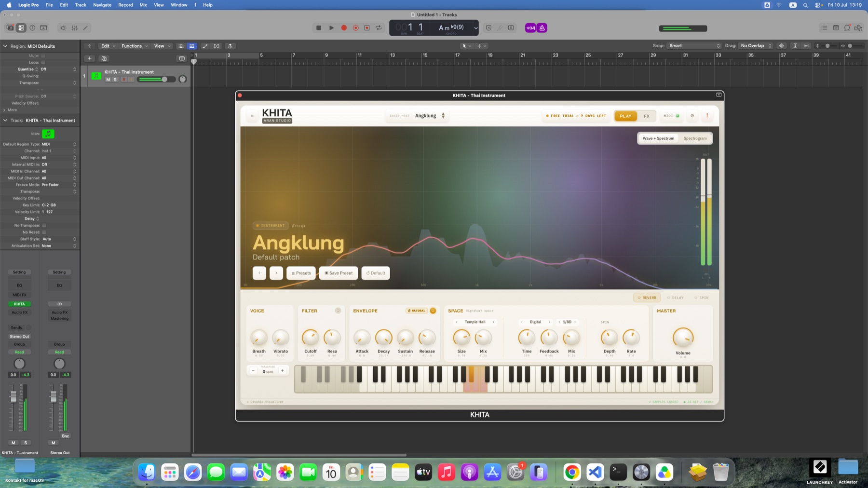Image resolution: width=868 pixels, height=488 pixels.
Task: Increase transpose with plus button
Action: tap(283, 370)
